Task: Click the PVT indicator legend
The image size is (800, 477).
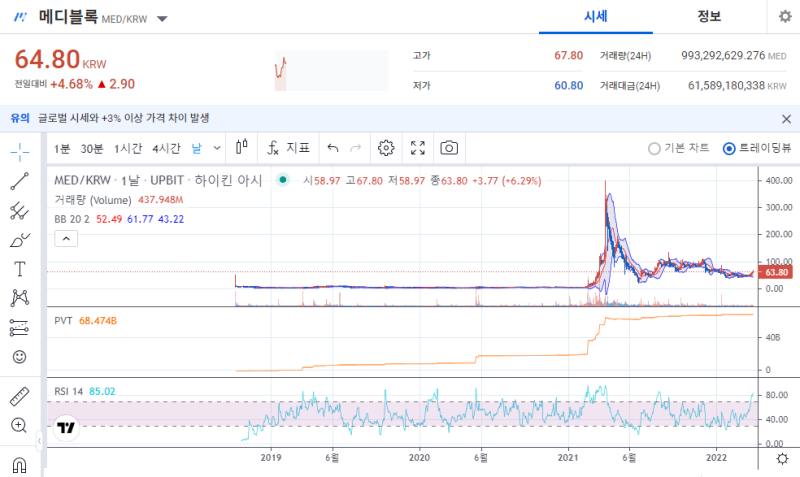Action: (63, 321)
